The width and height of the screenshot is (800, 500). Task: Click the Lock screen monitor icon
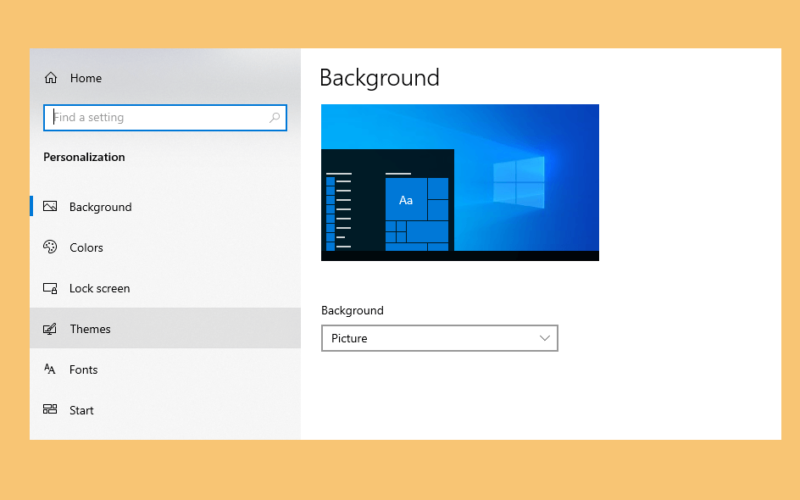click(x=50, y=288)
